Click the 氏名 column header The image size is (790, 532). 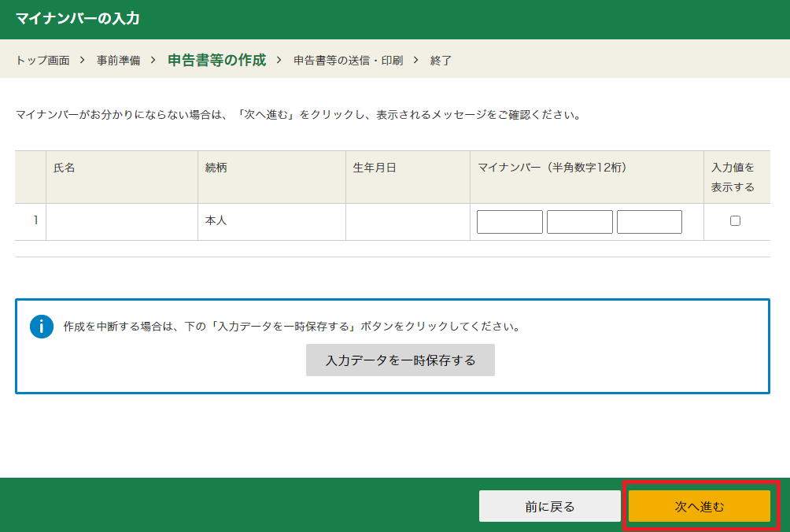pos(65,168)
